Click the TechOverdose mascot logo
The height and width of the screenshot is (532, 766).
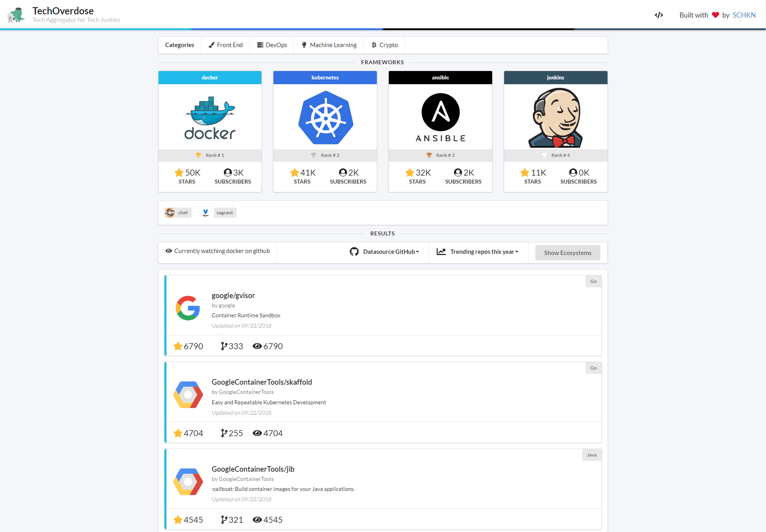point(16,15)
